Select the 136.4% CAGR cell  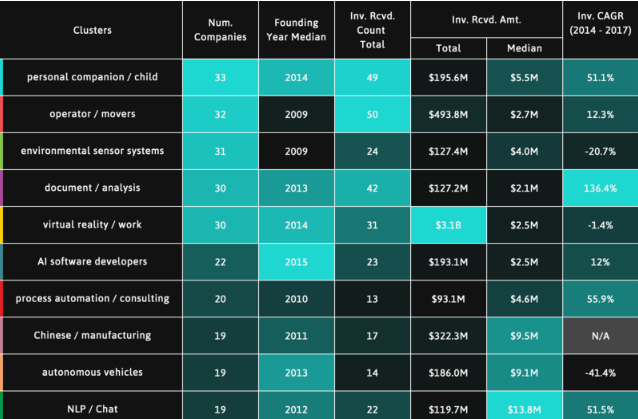point(599,188)
